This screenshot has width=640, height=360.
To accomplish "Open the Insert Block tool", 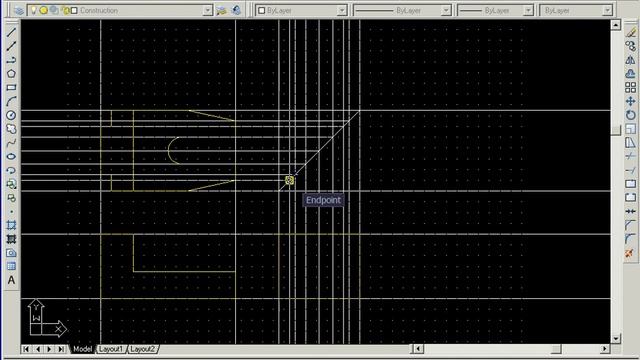I will (11, 184).
